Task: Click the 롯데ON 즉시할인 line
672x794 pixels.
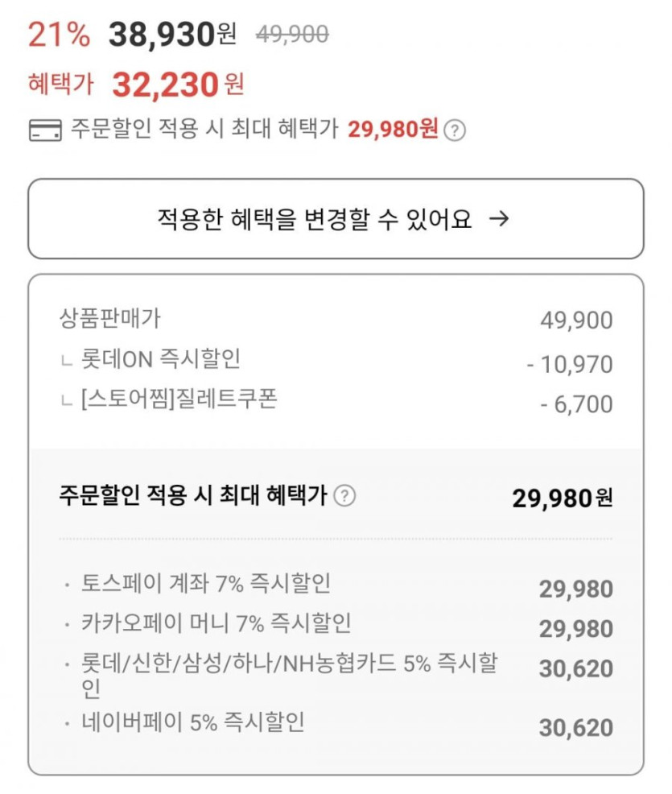Action: point(161,358)
